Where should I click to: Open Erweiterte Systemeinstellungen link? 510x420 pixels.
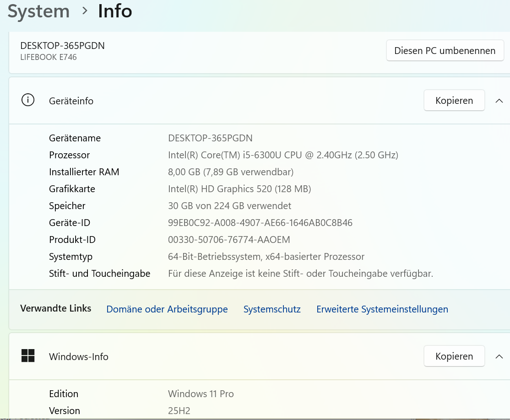click(382, 309)
